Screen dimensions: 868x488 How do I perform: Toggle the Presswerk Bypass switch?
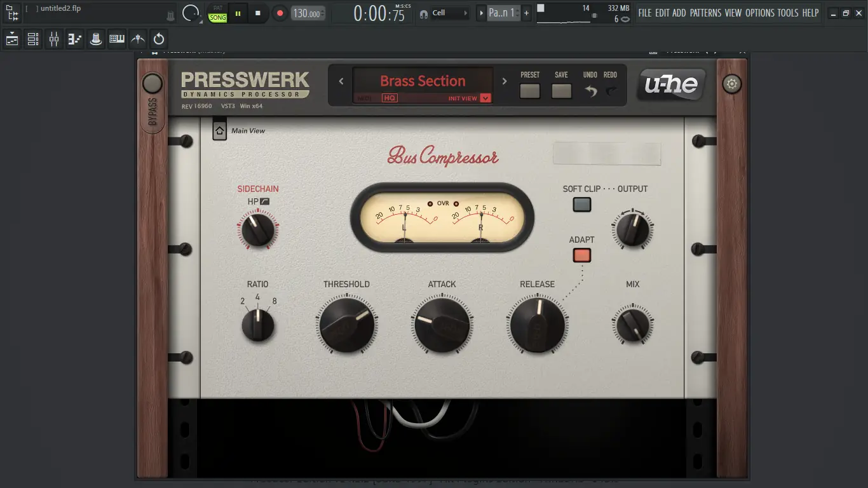(153, 83)
